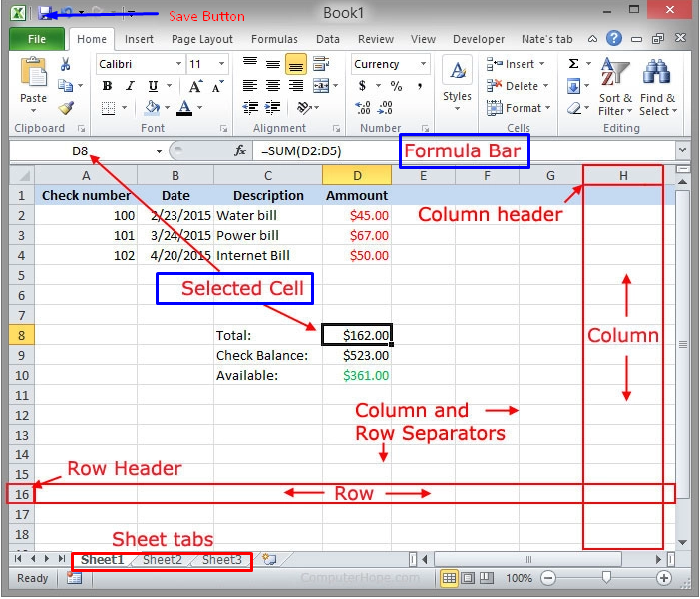This screenshot has height=599, width=700.
Task: Toggle Bold formatting
Action: tap(107, 86)
